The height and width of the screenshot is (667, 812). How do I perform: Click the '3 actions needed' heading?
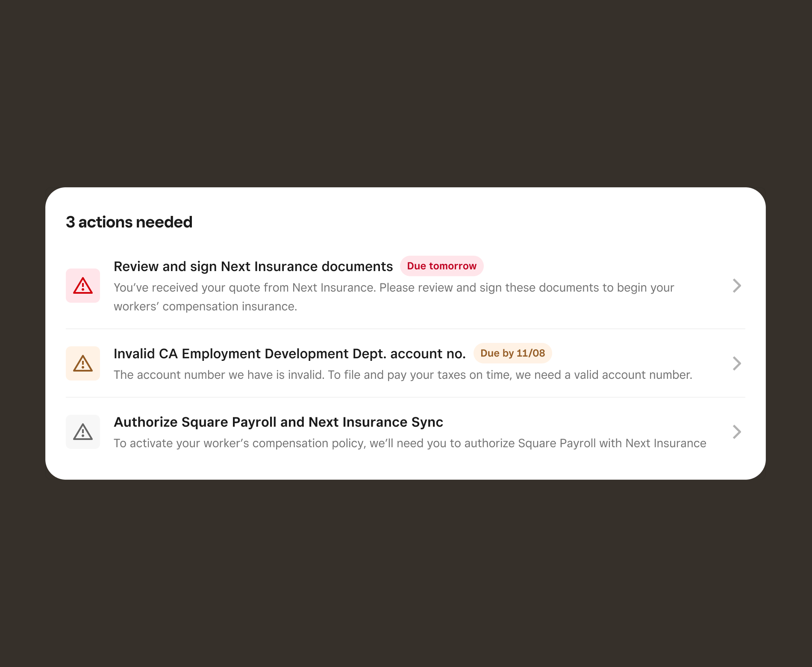pyautogui.click(x=129, y=222)
